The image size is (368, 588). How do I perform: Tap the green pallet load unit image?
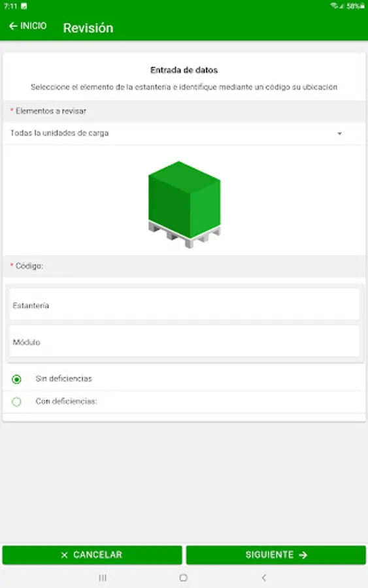[184, 204]
